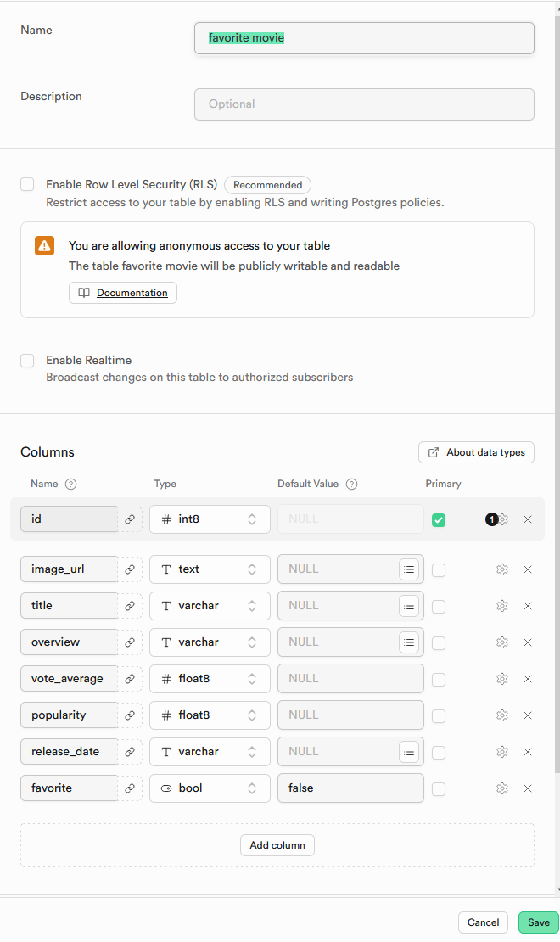Open settings gear for favorite column
The image size is (560, 942).
[502, 788]
